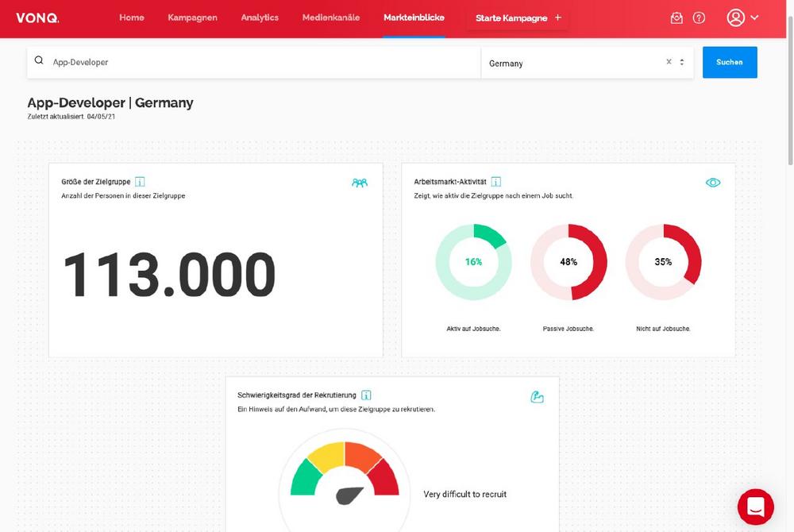Screen dimensions: 794x532
Task: Click the 'Arbeitsmarkt-Aktivität' title
Action: (450, 182)
